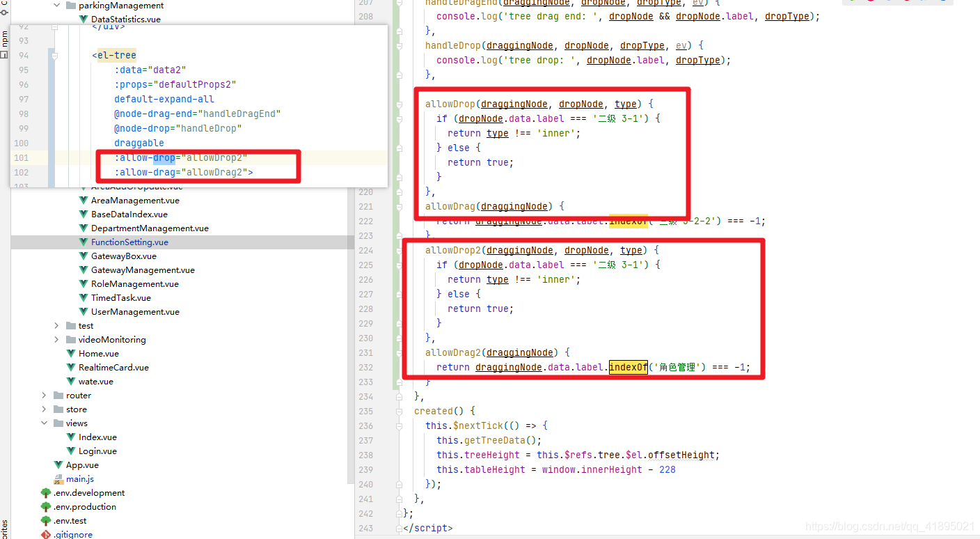Screen dimensions: 980x539
Task: Click the Vue icon of GatewayManagement.vue
Action: pos(84,270)
